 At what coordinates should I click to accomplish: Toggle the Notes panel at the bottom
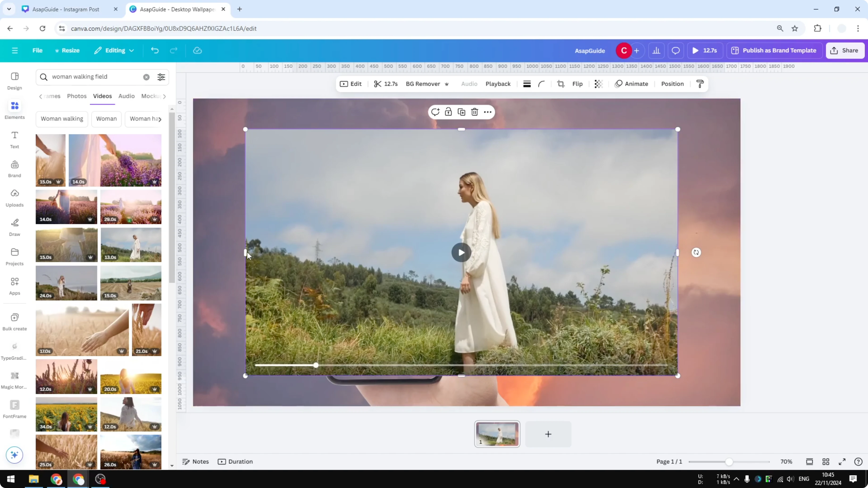[196, 461]
